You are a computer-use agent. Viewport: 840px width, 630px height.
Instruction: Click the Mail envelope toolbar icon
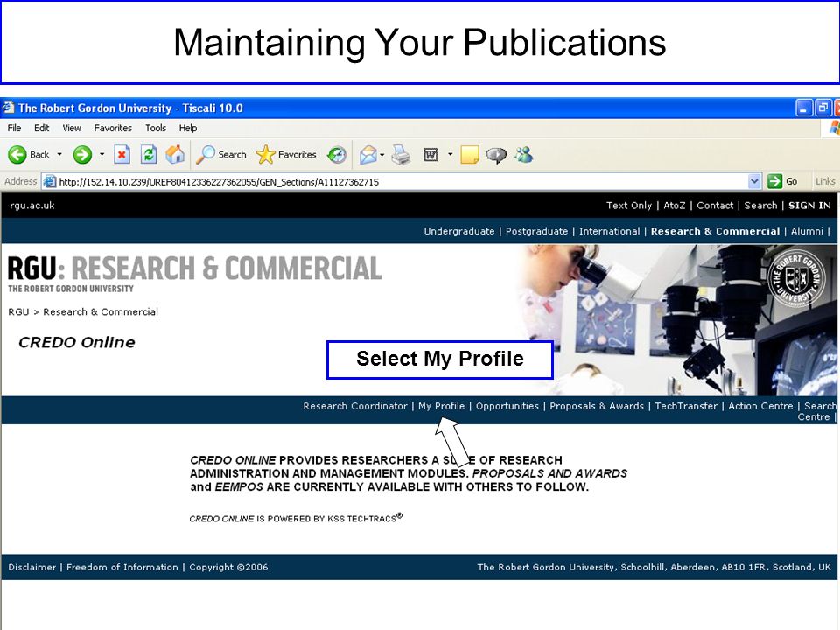click(x=368, y=155)
